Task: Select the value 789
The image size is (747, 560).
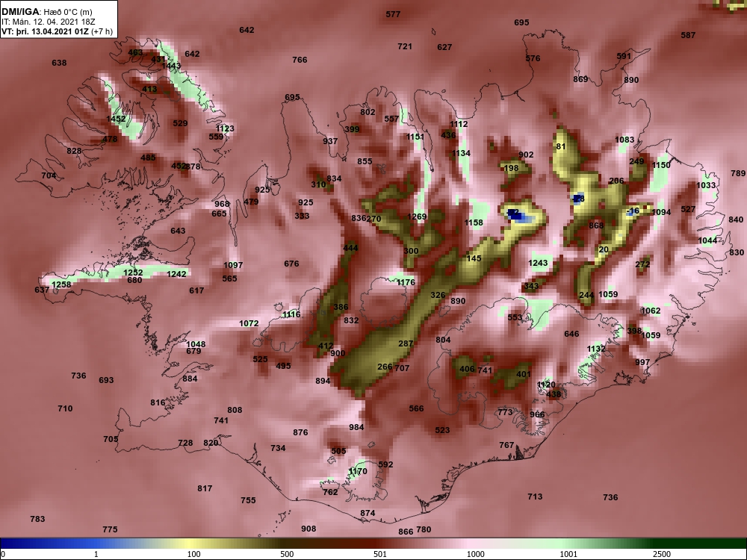Action: pyautogui.click(x=738, y=174)
